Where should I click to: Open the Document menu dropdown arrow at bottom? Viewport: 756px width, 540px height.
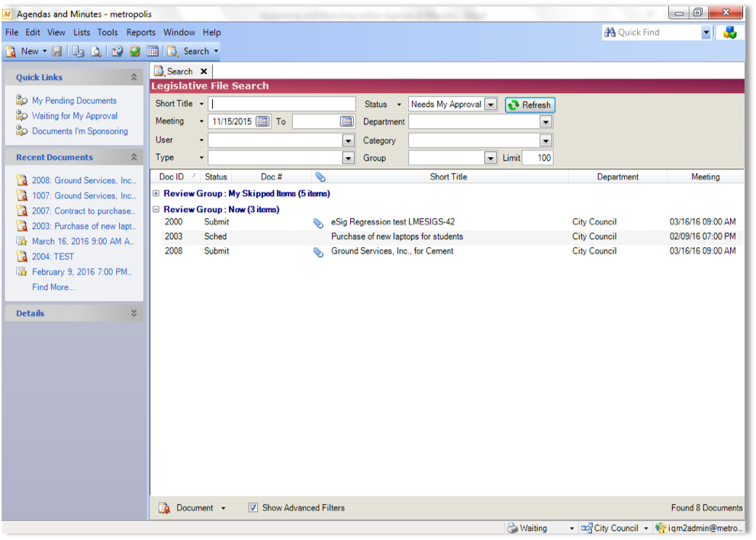224,508
